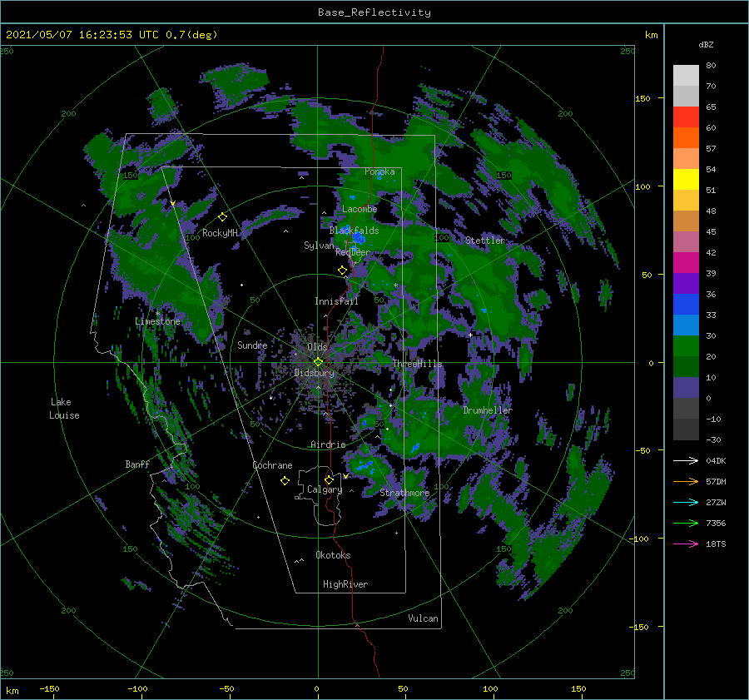Click the magenta 18TS arrow in legend
Image resolution: width=749 pixels, height=700 pixels.
coord(686,544)
